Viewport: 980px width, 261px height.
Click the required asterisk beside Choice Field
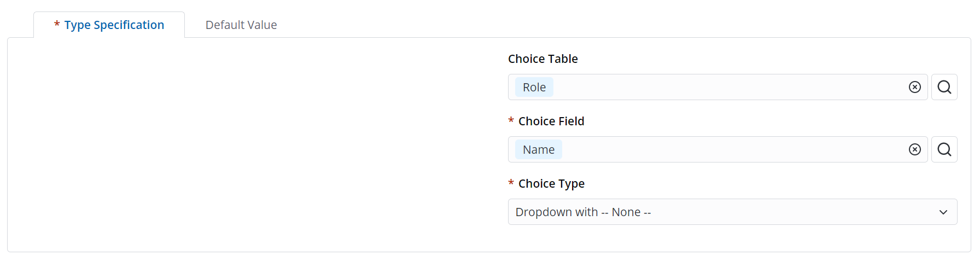(511, 121)
